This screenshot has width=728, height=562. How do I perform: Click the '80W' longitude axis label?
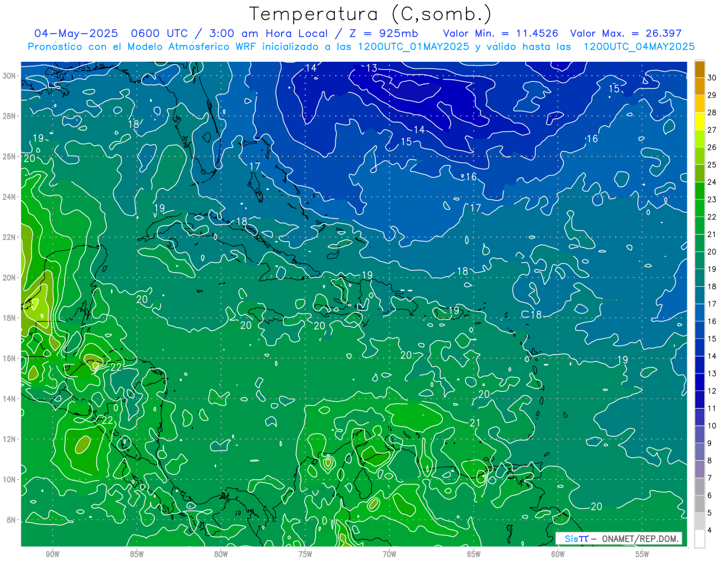(x=221, y=554)
